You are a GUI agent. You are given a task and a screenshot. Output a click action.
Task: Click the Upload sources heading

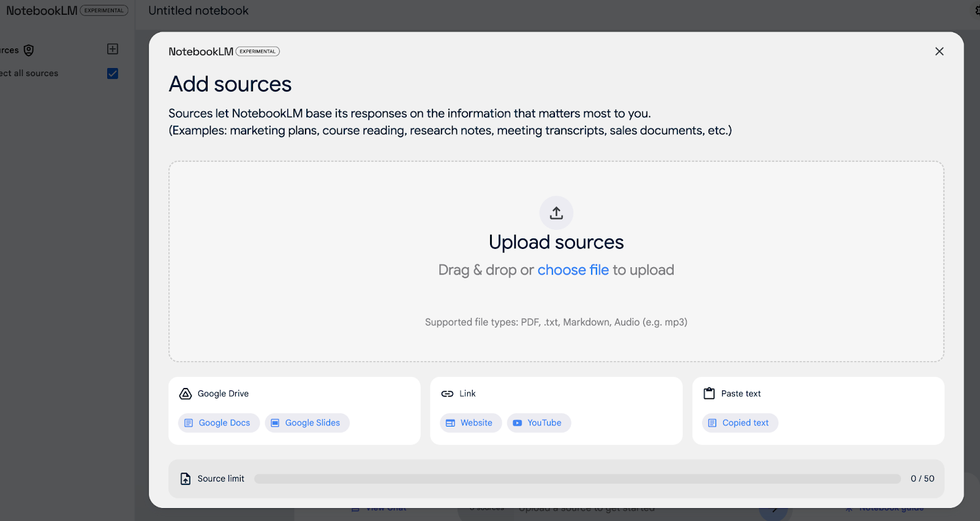pos(556,242)
